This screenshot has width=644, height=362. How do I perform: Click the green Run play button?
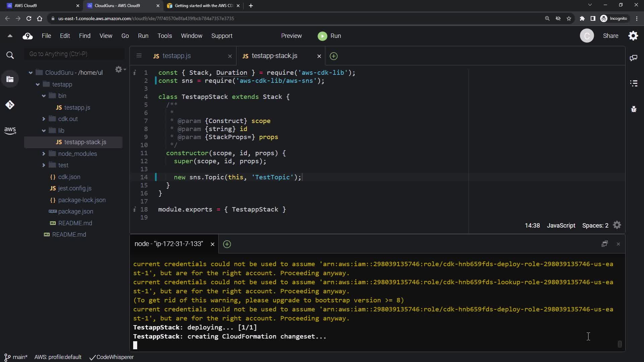[322, 36]
